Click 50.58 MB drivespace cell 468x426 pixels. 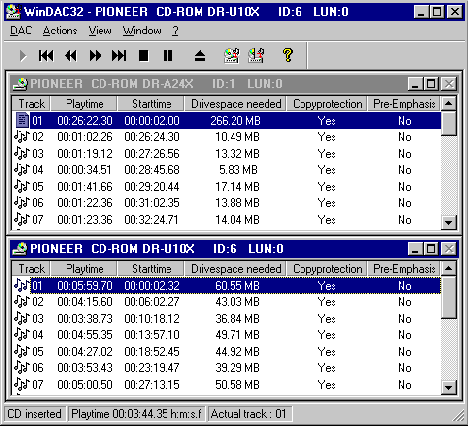point(237,384)
